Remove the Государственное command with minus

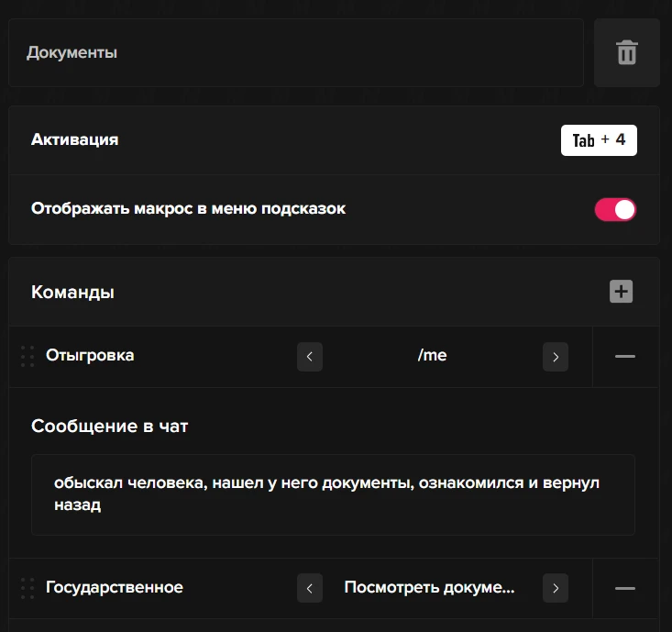pyautogui.click(x=625, y=588)
